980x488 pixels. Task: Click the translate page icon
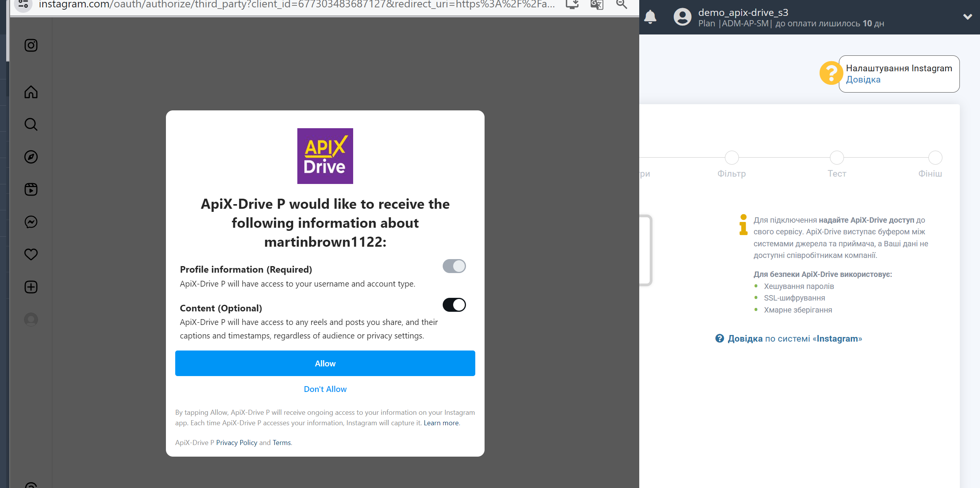pos(597,5)
